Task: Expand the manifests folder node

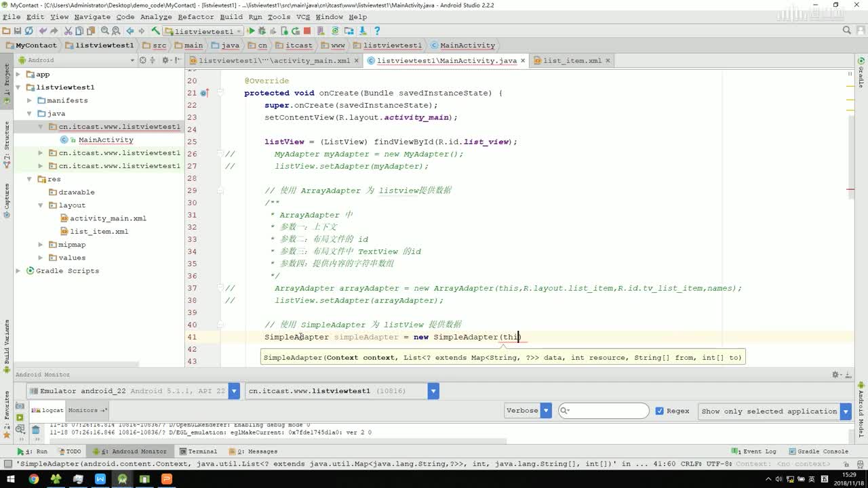Action: [30, 100]
